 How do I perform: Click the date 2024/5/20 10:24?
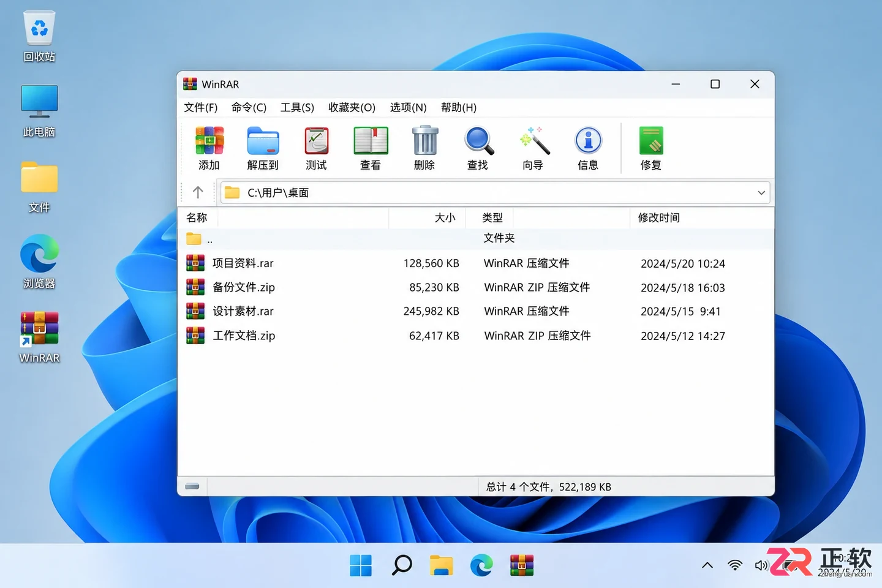point(683,263)
